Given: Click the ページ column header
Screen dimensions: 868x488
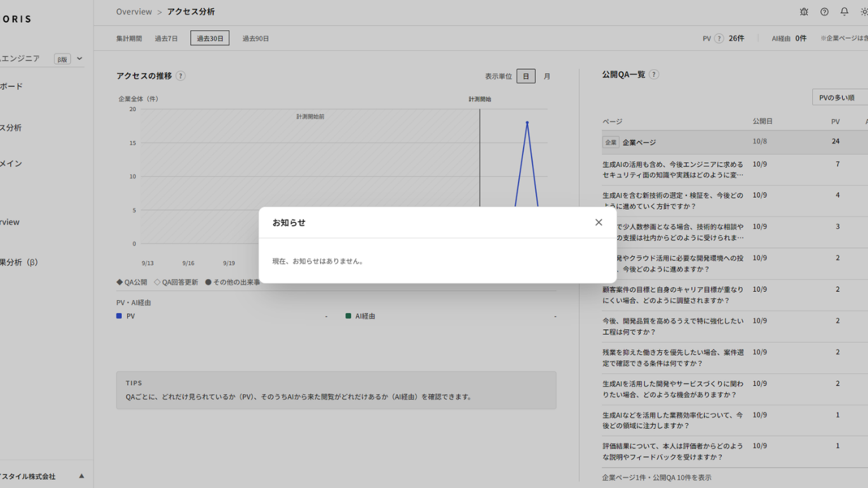Looking at the screenshot, I should click(613, 121).
